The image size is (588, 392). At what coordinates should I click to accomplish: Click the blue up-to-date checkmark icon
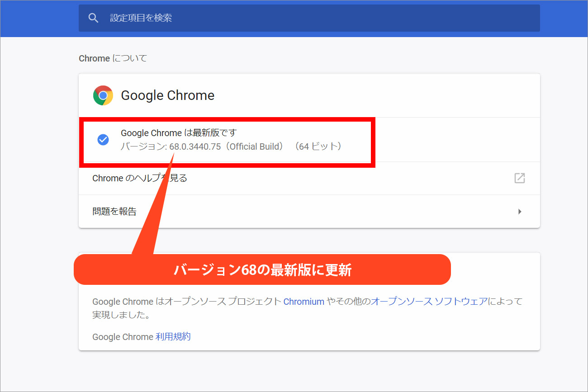pyautogui.click(x=103, y=140)
